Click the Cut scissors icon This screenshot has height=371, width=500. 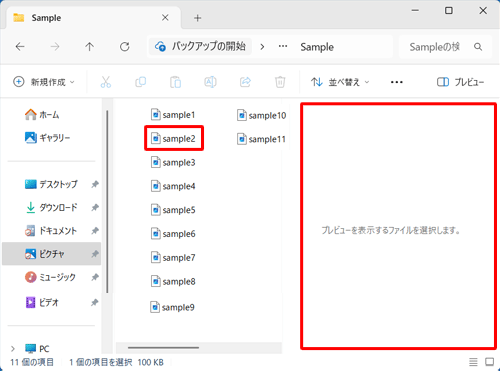[106, 82]
